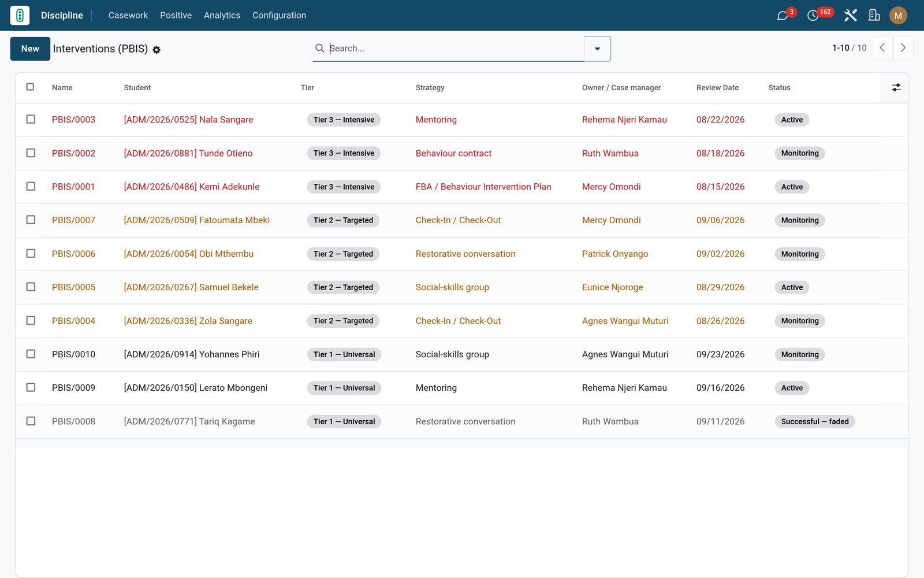924x578 pixels.
Task: Click the FBA / Behaviour Intervention Plan cell
Action: 483,187
